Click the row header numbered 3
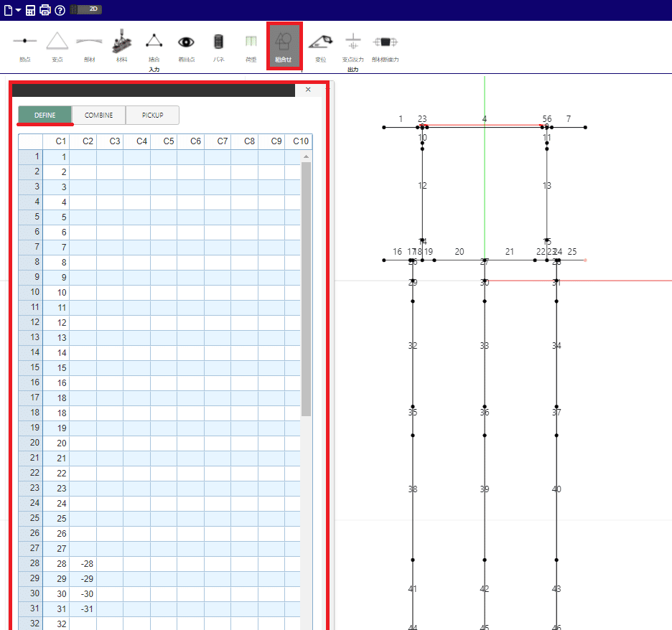 pos(30,187)
